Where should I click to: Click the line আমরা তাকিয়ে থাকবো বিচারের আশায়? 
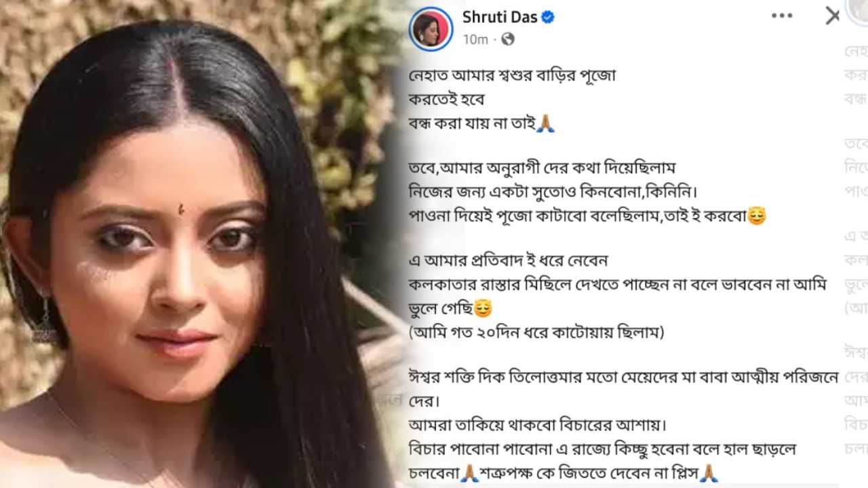pyautogui.click(x=538, y=426)
